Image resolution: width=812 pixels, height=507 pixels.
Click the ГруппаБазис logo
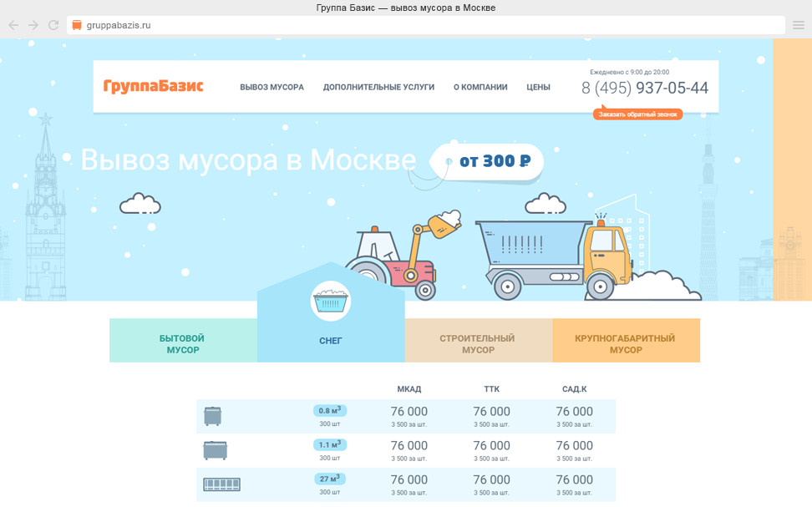coord(153,86)
